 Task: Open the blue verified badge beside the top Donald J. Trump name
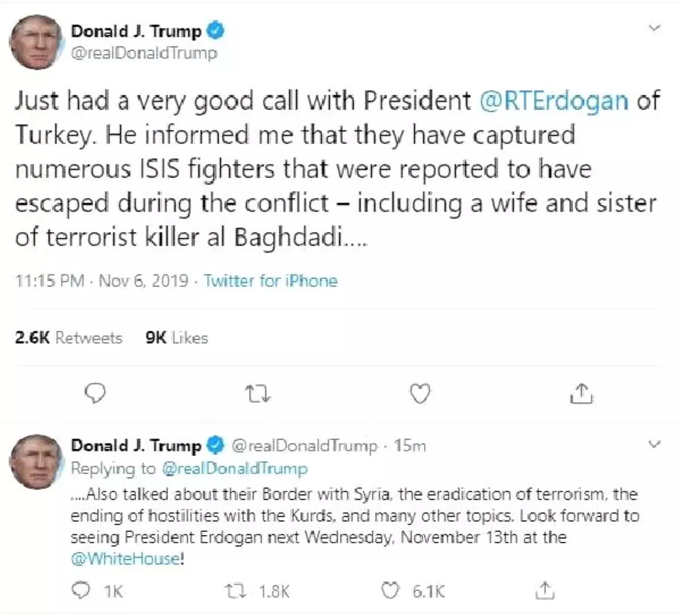pos(216,31)
